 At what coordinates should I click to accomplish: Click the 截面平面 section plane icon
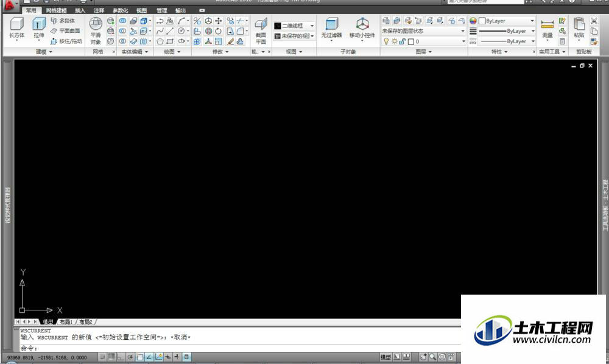(261, 30)
